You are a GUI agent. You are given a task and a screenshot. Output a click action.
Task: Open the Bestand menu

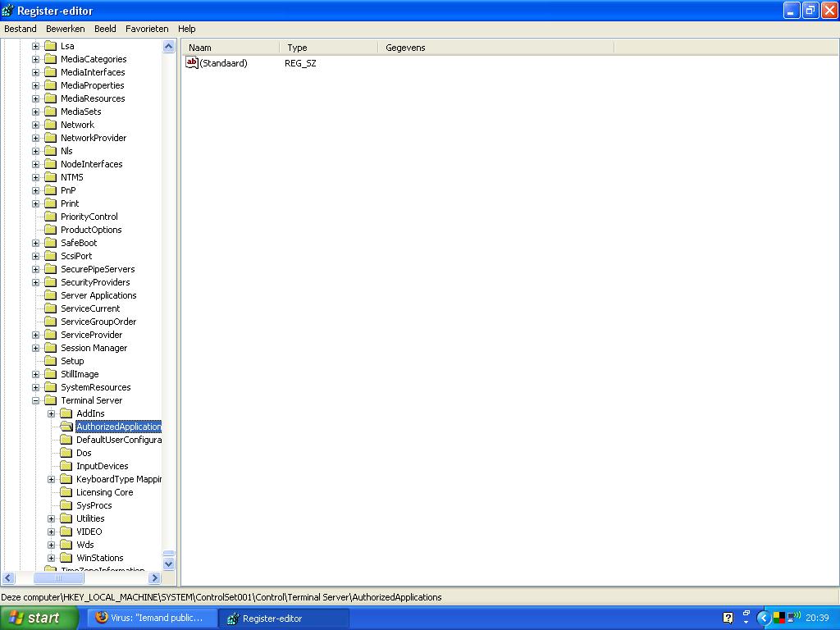(x=21, y=29)
